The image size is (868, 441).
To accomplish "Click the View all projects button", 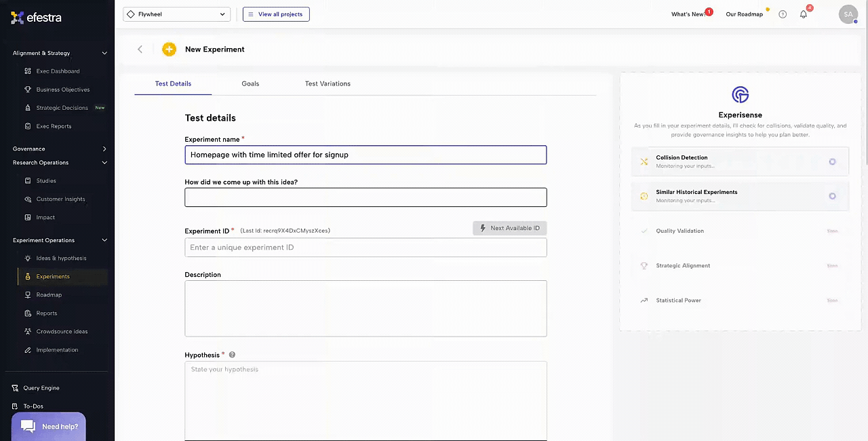I will (276, 14).
